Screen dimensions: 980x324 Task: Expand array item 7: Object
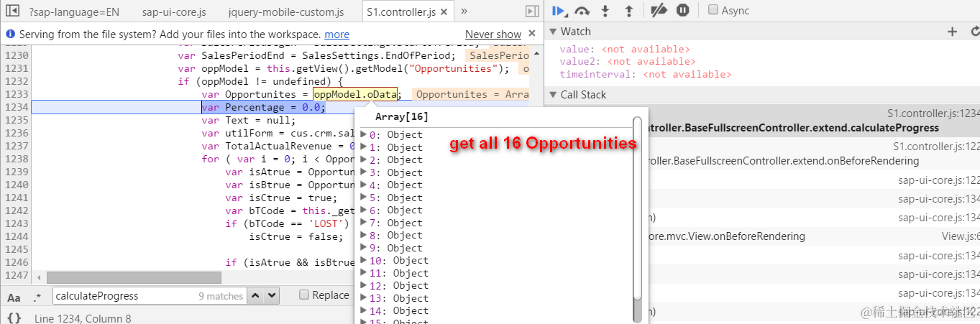coord(364,223)
